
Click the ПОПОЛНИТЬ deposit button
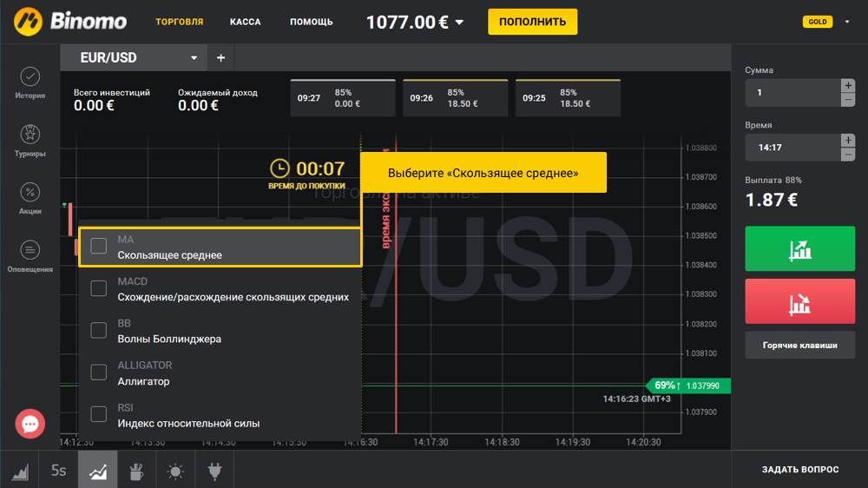[533, 22]
